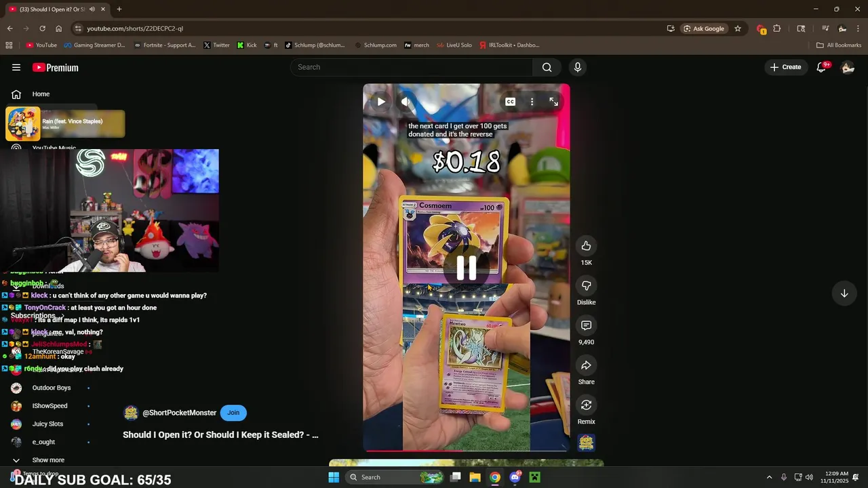Image resolution: width=868 pixels, height=488 pixels.
Task: Share this Short
Action: tap(587, 365)
